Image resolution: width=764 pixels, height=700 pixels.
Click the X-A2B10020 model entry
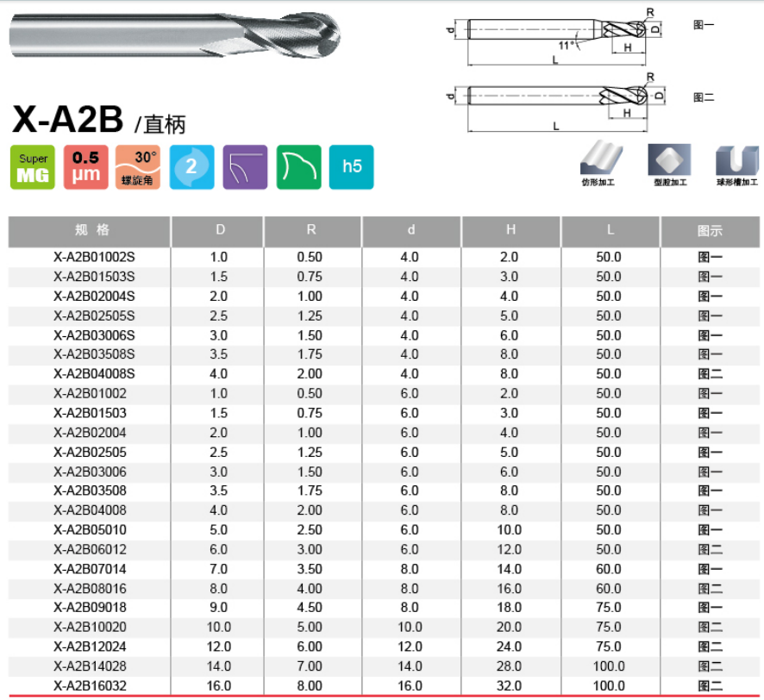click(x=91, y=627)
